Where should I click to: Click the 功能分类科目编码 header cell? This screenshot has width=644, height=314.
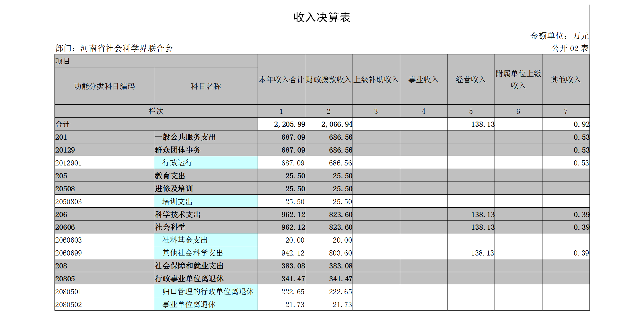pos(104,86)
